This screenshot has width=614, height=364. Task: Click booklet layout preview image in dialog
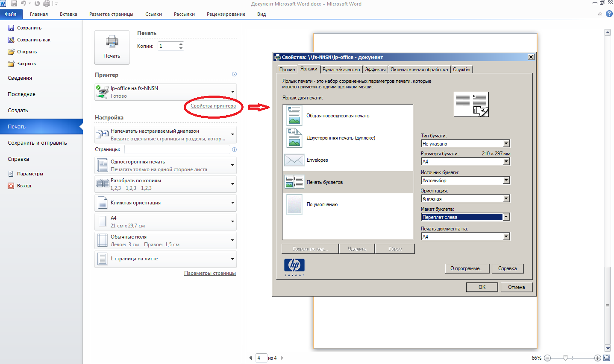tap(471, 104)
